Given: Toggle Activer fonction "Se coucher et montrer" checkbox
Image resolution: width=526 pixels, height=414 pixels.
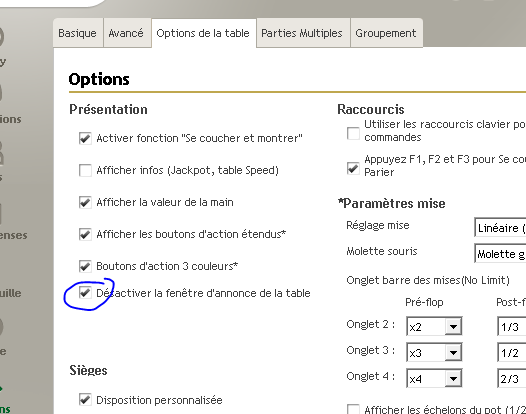Looking at the screenshot, I should click(85, 138).
